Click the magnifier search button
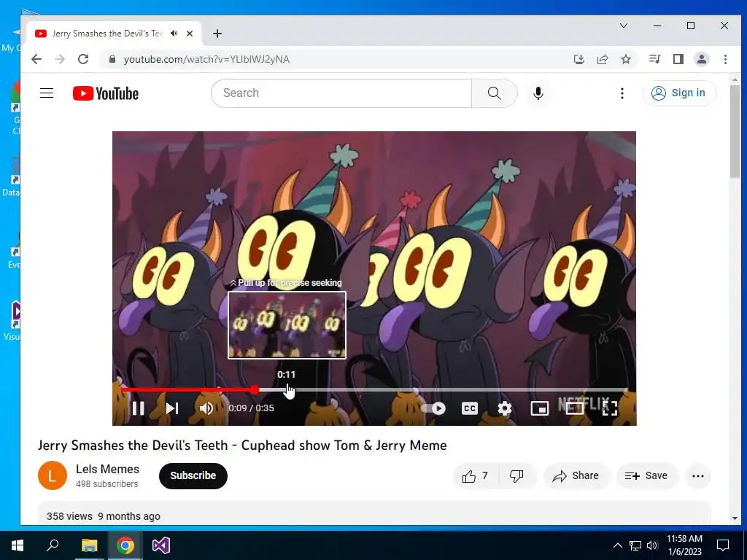 [x=495, y=93]
